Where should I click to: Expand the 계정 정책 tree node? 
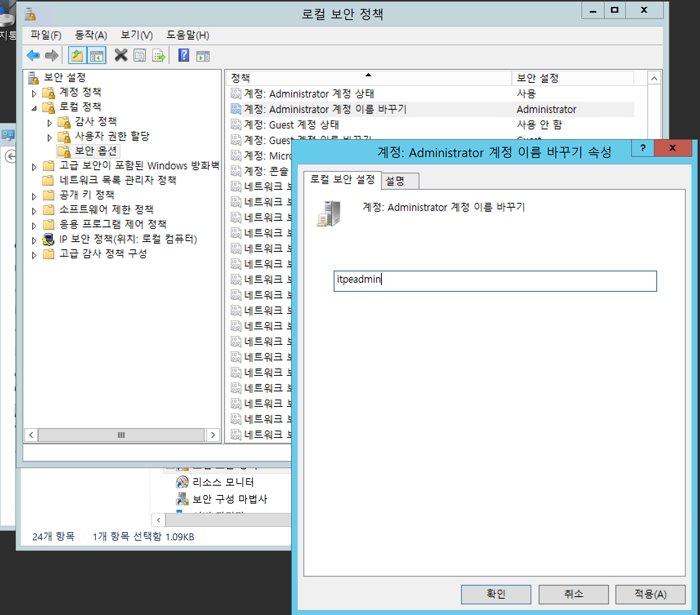[x=34, y=93]
